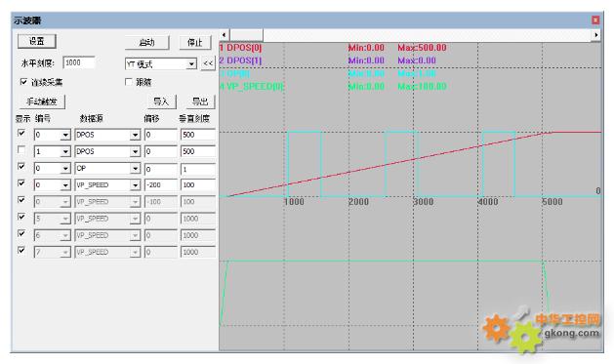This screenshot has height=364, width=614.
Task: Click the manual trigger button
Action: pyautogui.click(x=42, y=101)
